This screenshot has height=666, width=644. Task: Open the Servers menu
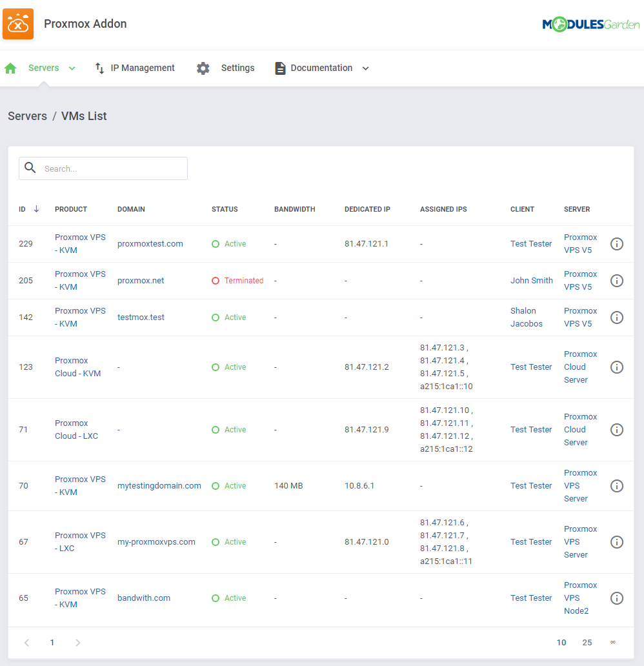[x=44, y=68]
